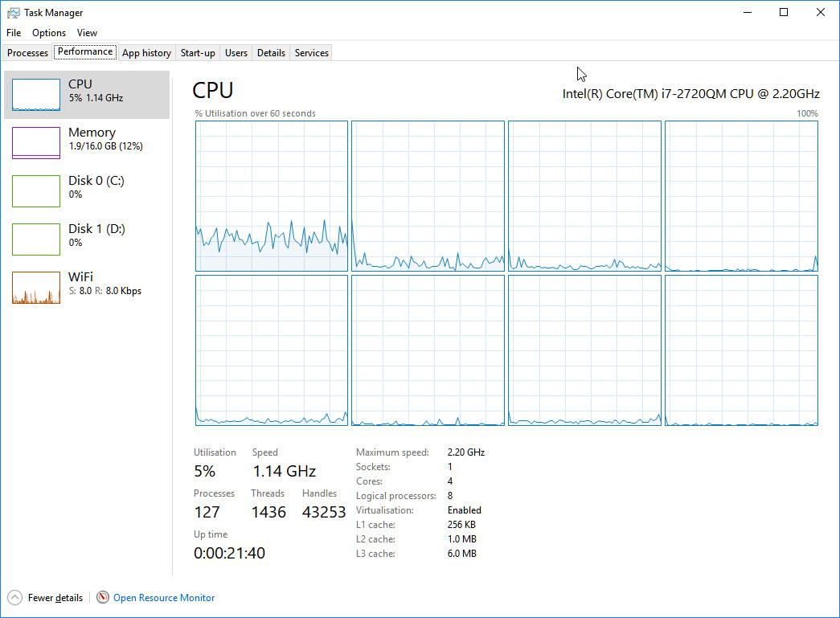840x618 pixels.
Task: Click the L3 cache 6.0 MB value
Action: tap(461, 554)
